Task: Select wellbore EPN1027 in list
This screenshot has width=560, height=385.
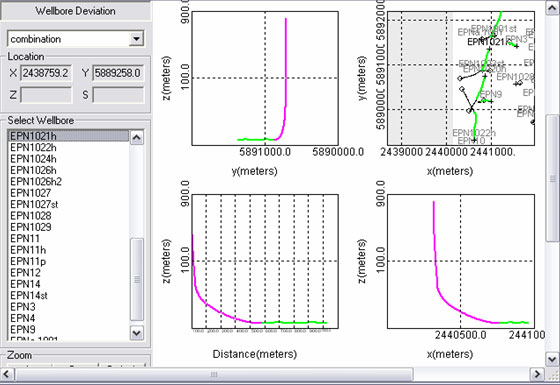Action: tap(68, 193)
